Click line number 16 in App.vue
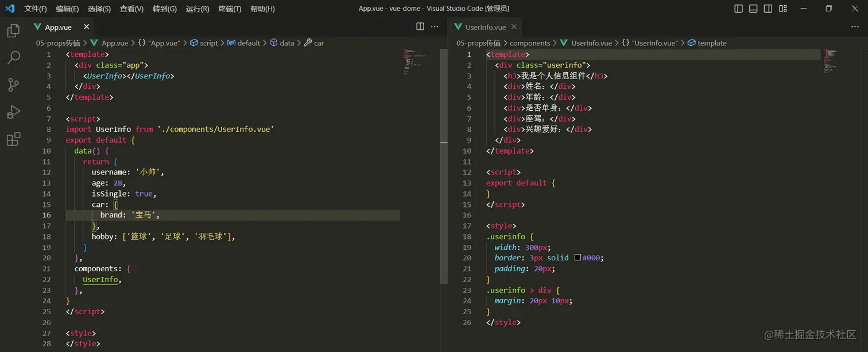The image size is (868, 352). (x=46, y=215)
